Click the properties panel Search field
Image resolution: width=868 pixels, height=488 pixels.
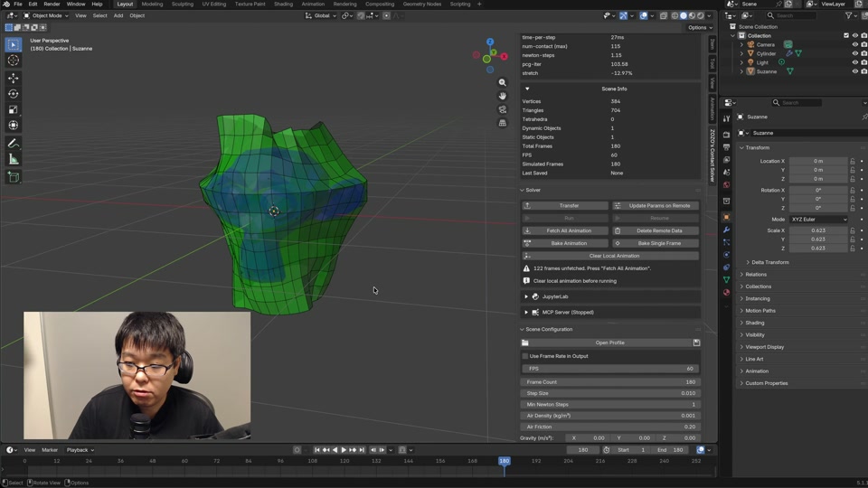pos(797,102)
